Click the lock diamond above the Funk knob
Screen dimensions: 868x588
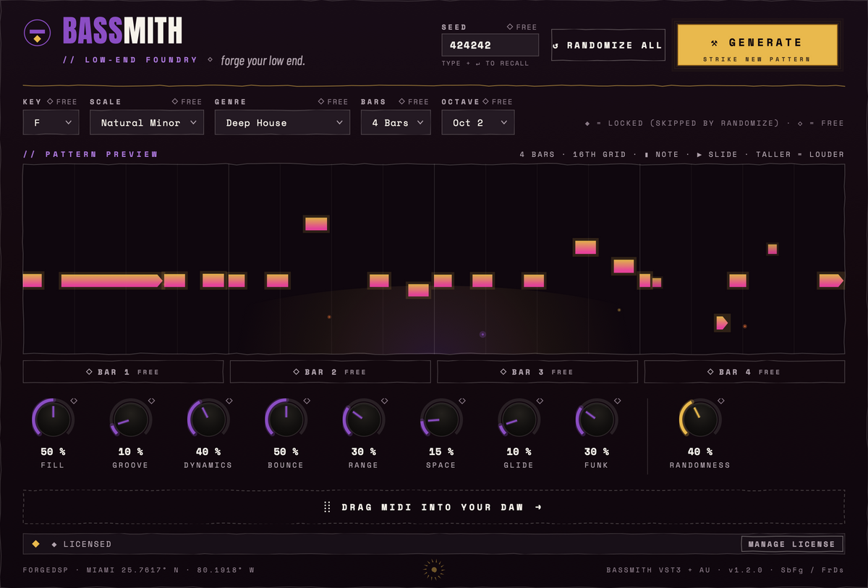coord(617,401)
